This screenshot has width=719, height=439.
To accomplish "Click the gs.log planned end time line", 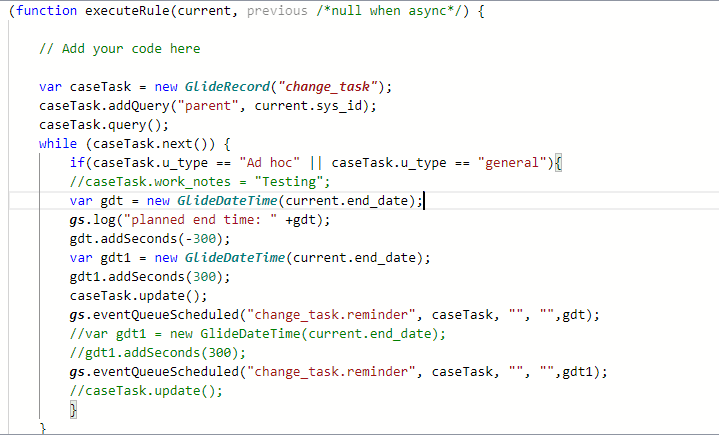I will pos(200,220).
